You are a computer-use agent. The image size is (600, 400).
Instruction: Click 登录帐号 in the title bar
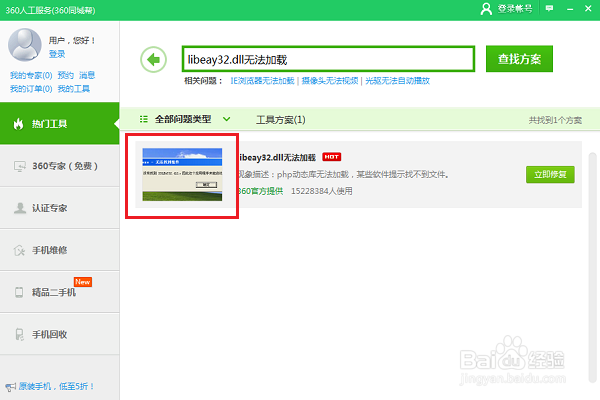(x=515, y=8)
